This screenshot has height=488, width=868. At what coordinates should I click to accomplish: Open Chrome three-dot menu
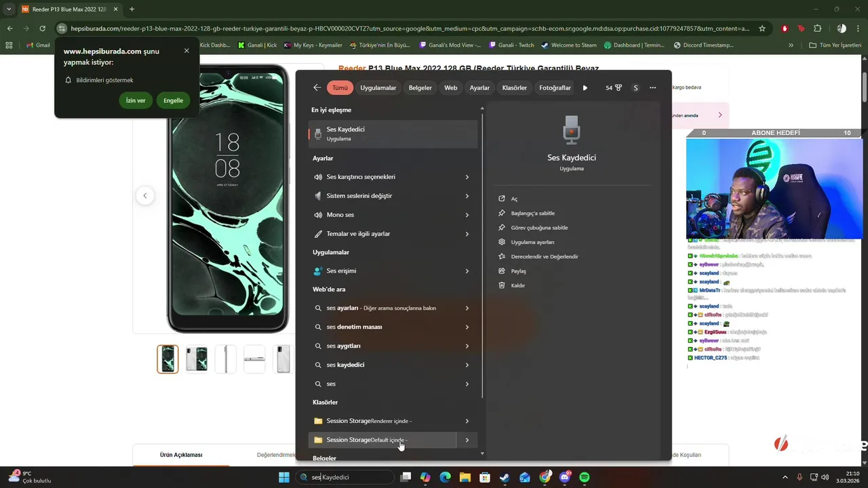coord(858,28)
